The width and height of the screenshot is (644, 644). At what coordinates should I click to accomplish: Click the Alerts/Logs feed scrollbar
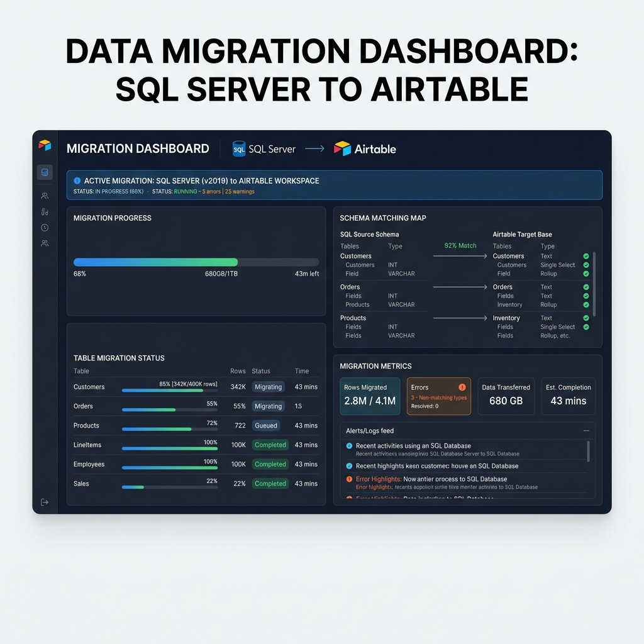click(x=589, y=452)
